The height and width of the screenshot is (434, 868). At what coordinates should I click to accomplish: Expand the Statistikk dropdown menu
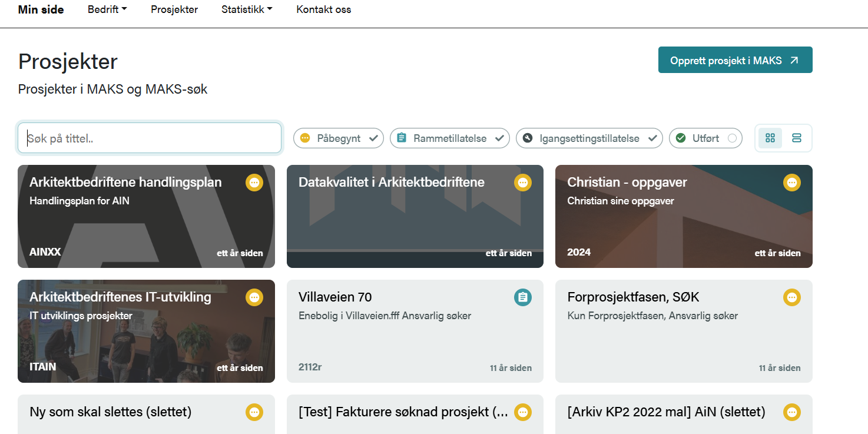(247, 9)
